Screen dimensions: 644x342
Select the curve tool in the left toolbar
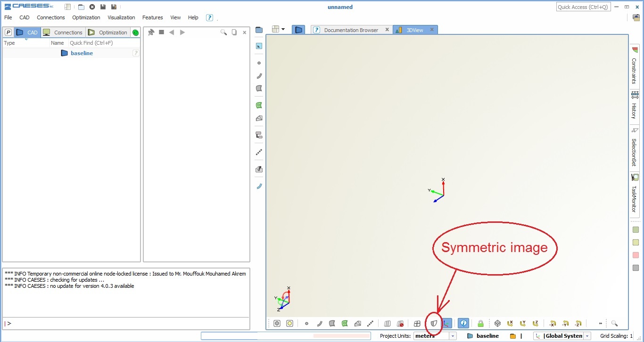pyautogui.click(x=259, y=75)
